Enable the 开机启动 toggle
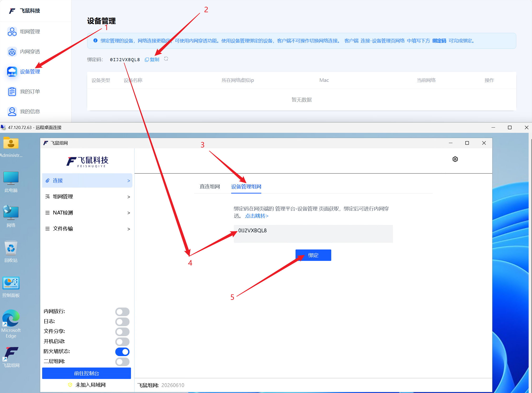 coord(122,342)
